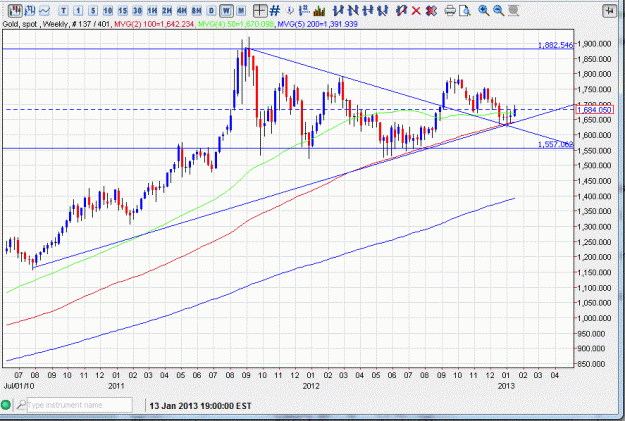This screenshot has width=625, height=421.
Task: Click the price scale settings icon
Action: [x=304, y=11]
